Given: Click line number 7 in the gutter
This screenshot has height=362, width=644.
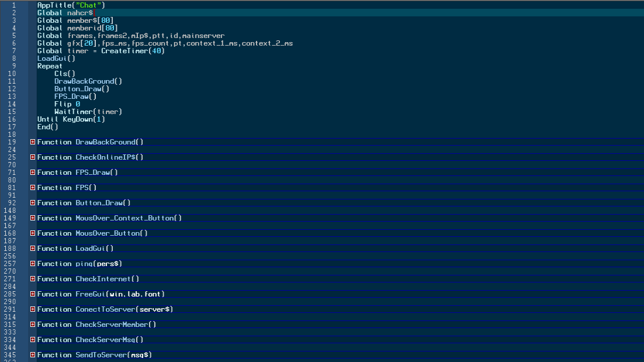Looking at the screenshot, I should coord(13,51).
